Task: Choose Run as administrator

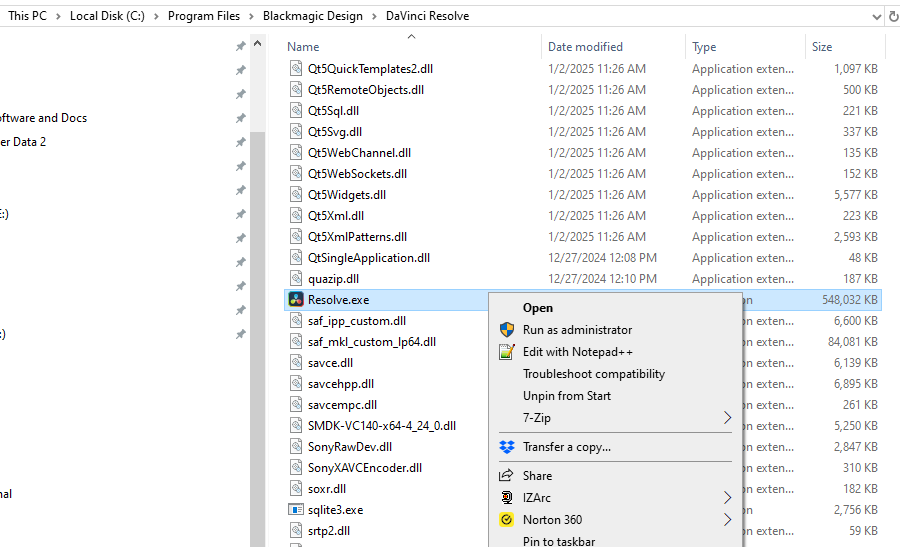Action: click(577, 329)
